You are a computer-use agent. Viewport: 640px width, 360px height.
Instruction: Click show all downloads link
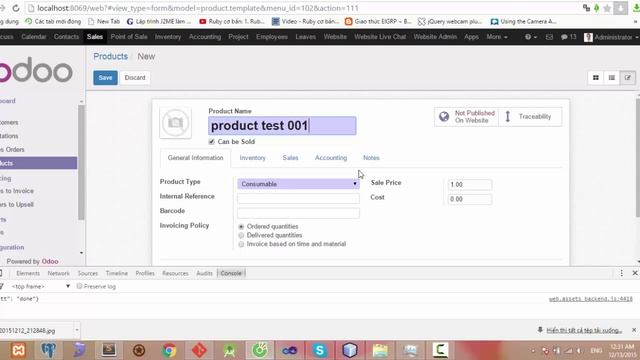pos(584,330)
